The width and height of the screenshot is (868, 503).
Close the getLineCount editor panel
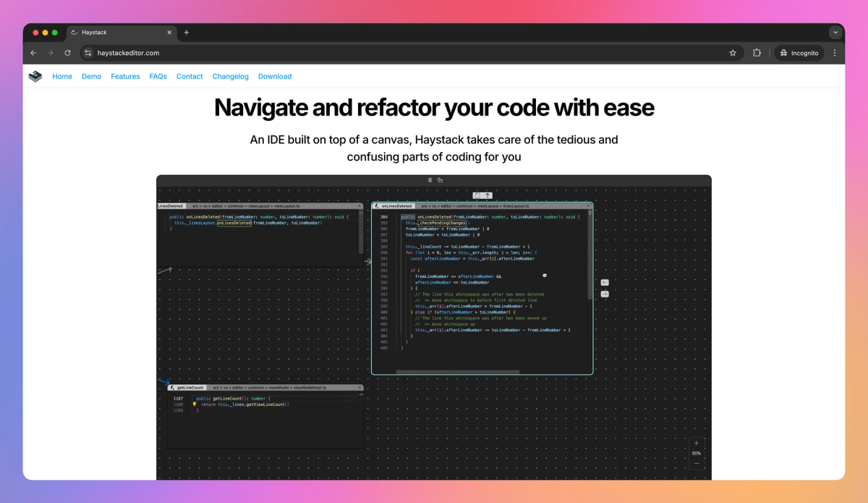click(x=359, y=388)
